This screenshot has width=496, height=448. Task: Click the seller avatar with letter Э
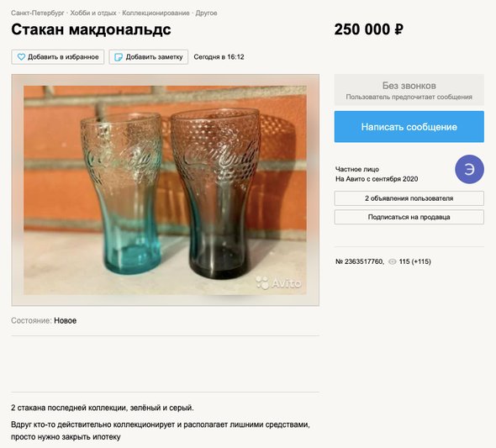pyautogui.click(x=469, y=170)
